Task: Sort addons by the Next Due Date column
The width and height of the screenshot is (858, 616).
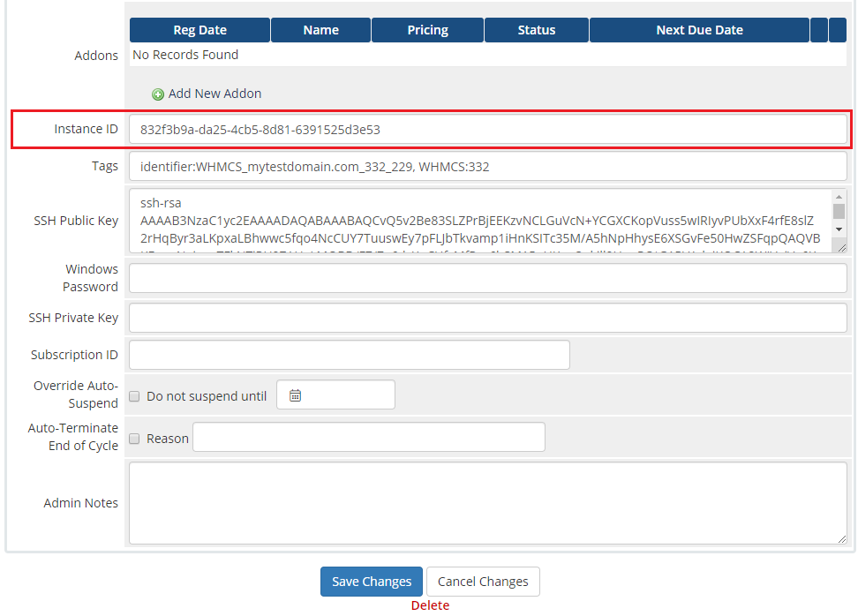Action: pyautogui.click(x=699, y=30)
